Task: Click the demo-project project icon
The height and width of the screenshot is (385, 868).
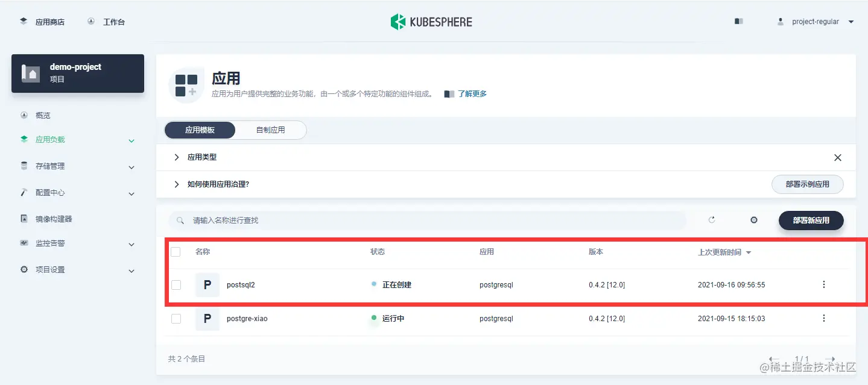Action: [x=31, y=74]
